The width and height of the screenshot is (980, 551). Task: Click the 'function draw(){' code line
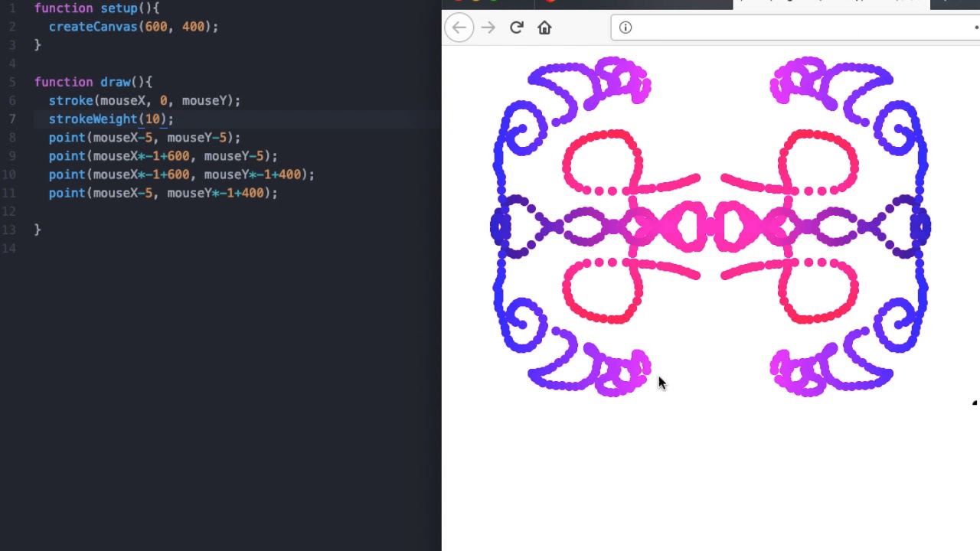pos(93,82)
